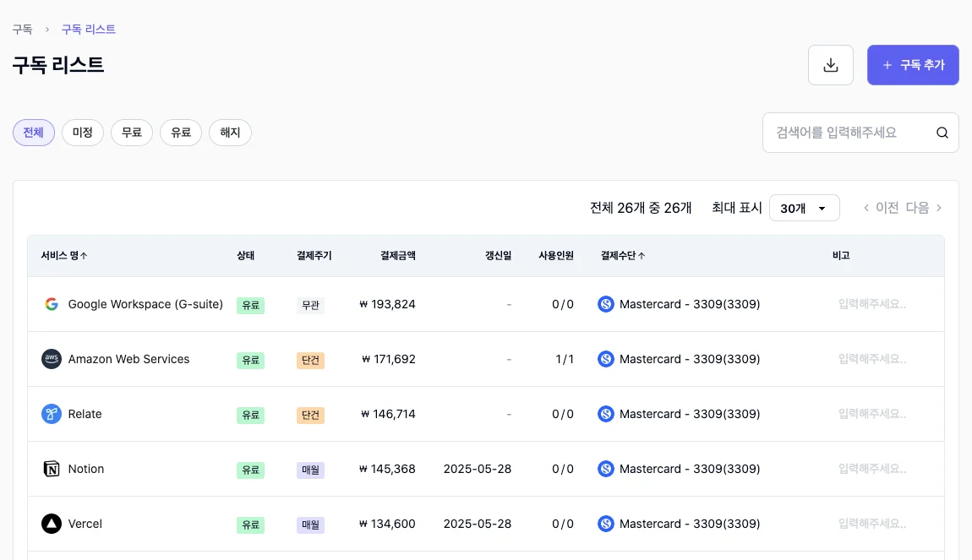Select the 전체 filter tab
The height and width of the screenshot is (560, 972).
click(x=33, y=133)
